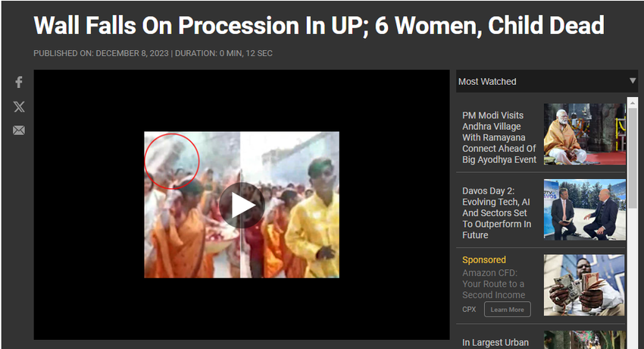
Task: Expand the Most Watched dropdown arrow
Action: 633,81
